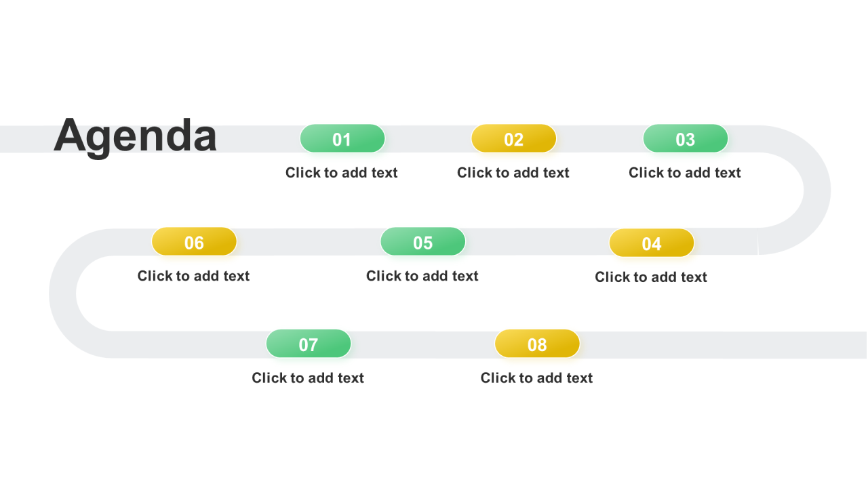The height and width of the screenshot is (488, 868).
Task: Click text placeholder below badge 01
Action: pyautogui.click(x=342, y=173)
